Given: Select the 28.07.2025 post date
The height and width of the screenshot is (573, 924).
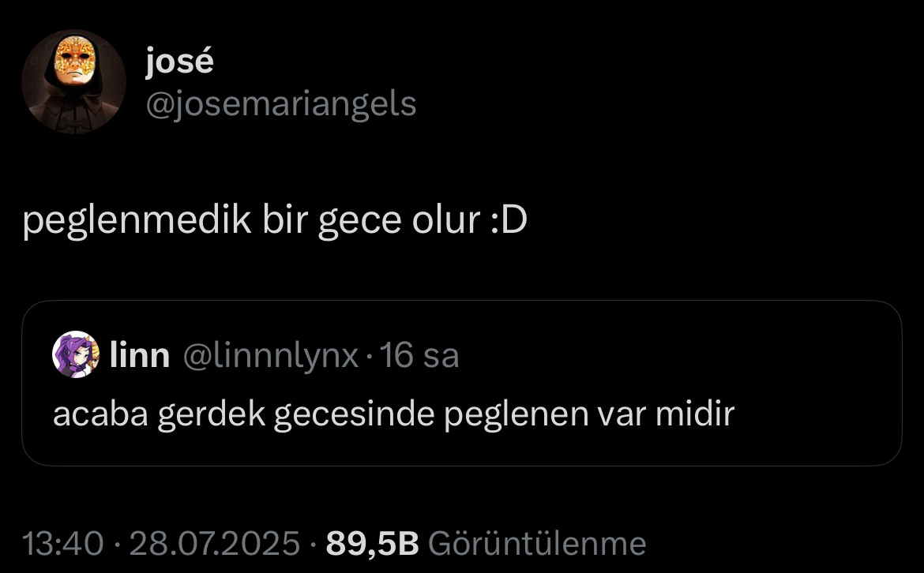Looking at the screenshot, I should (215, 543).
